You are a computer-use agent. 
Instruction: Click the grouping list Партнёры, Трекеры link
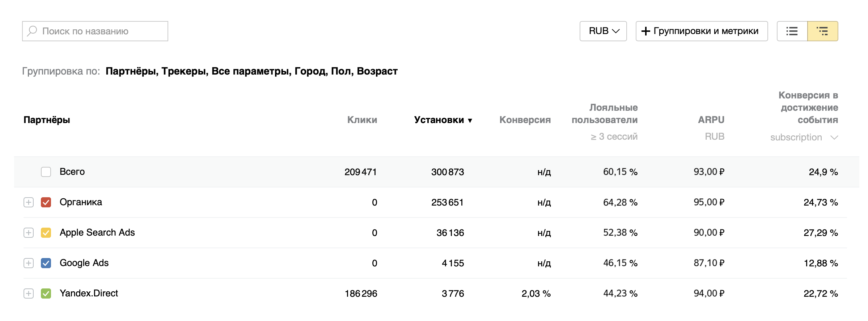coord(251,71)
